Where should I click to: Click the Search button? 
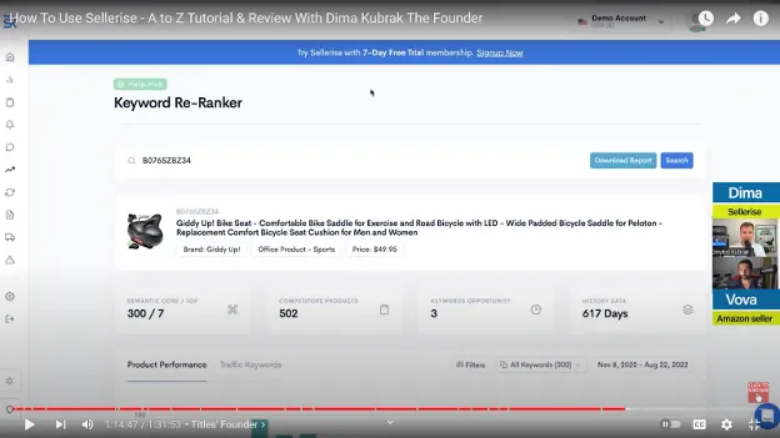click(677, 160)
